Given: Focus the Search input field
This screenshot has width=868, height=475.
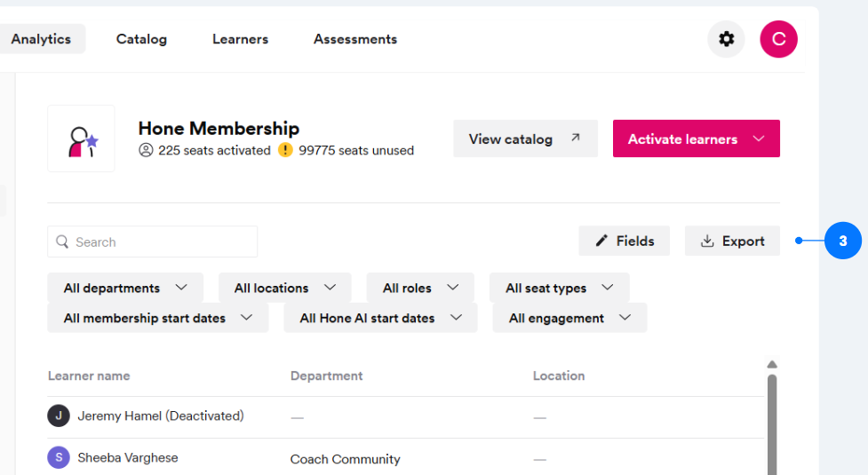Looking at the screenshot, I should [x=152, y=241].
